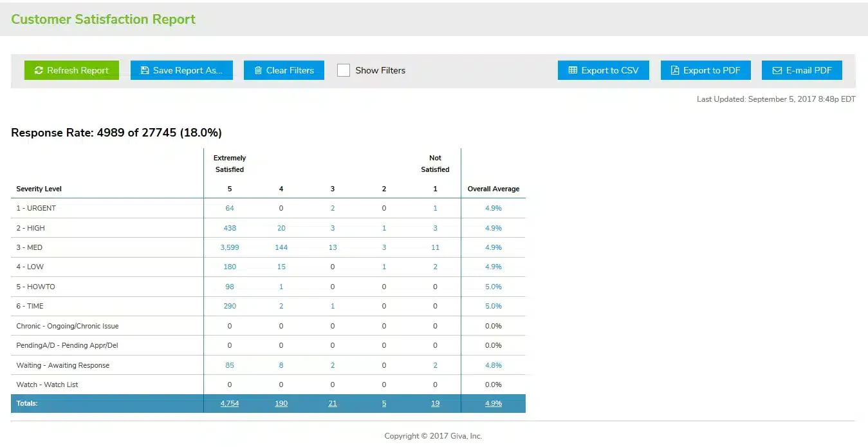Click the PDF file icon on Export to PDF

[x=675, y=70]
